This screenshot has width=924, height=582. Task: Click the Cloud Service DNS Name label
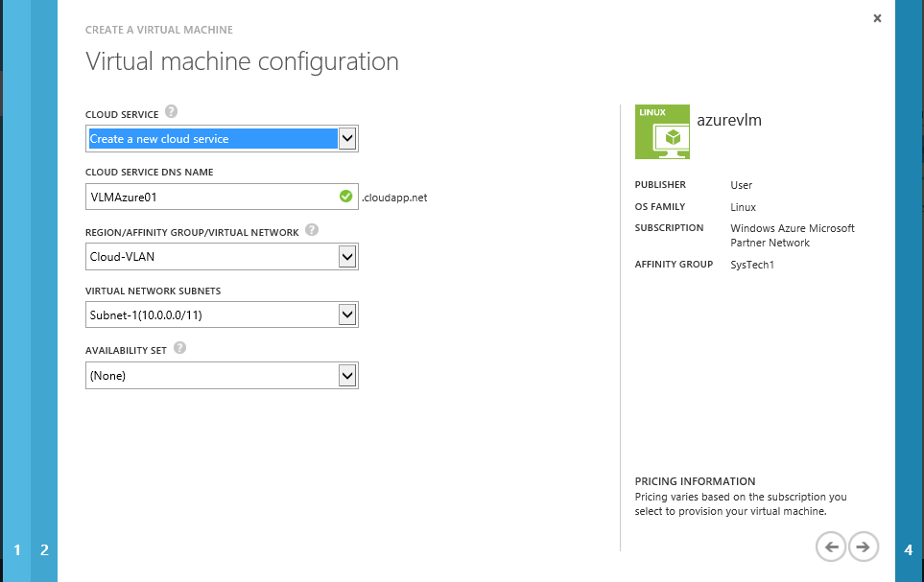click(x=149, y=172)
